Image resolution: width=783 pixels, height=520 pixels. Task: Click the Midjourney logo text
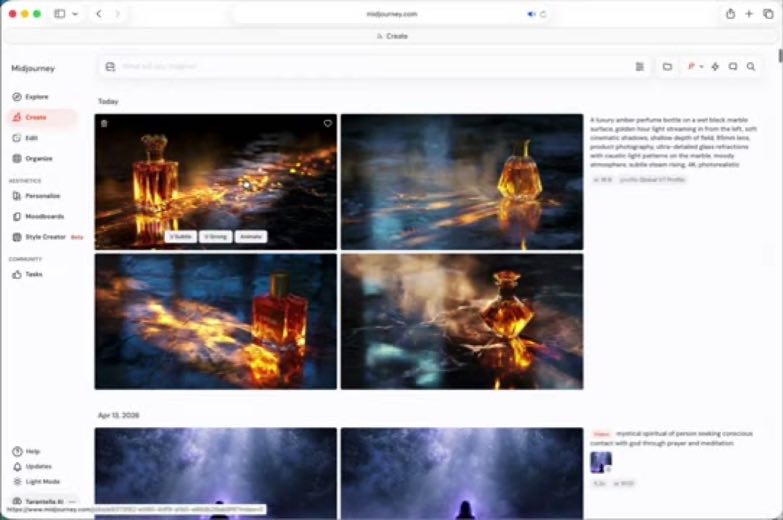tap(33, 68)
